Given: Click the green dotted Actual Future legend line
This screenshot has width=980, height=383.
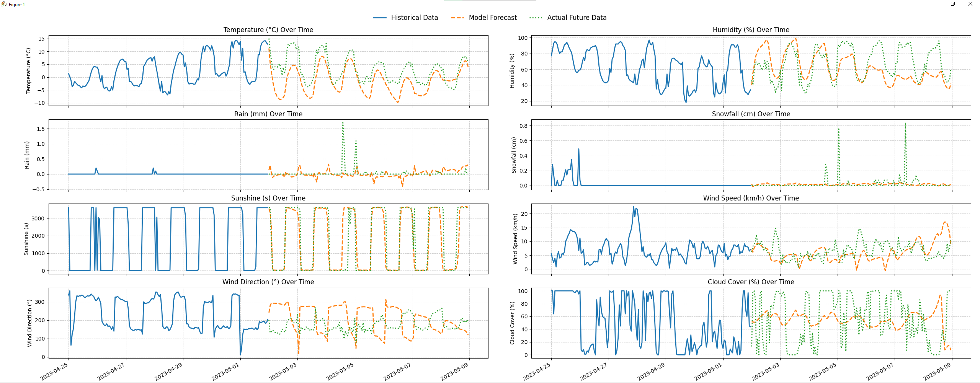Looking at the screenshot, I should tap(536, 18).
